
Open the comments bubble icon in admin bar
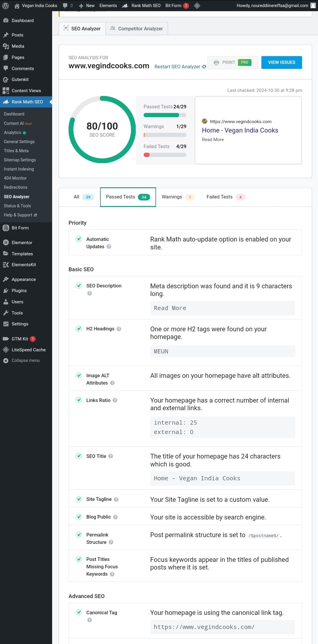(x=65, y=6)
